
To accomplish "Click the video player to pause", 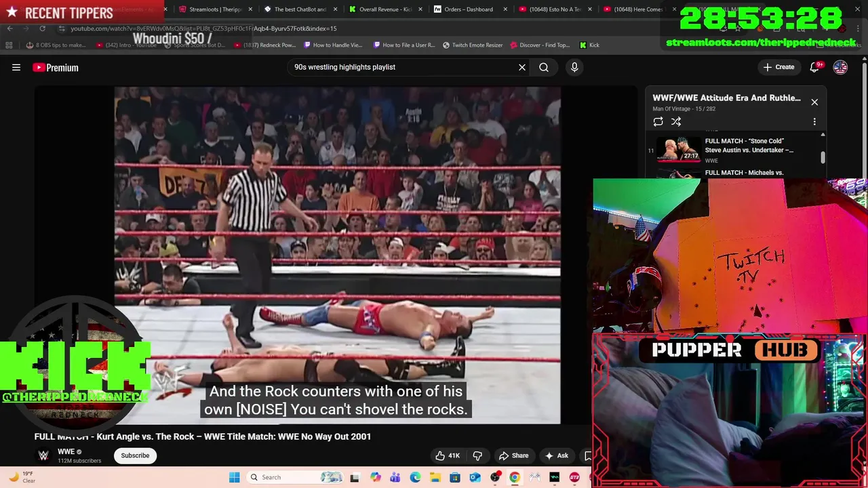I will [337, 255].
